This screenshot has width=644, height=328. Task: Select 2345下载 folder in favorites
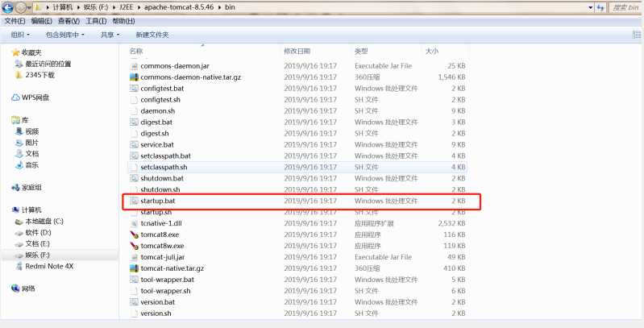(x=39, y=75)
